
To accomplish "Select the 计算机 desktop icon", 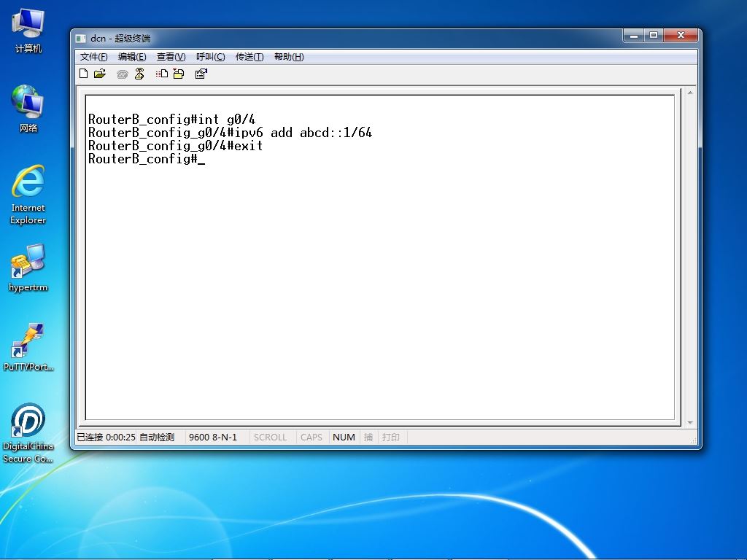I will (28, 31).
